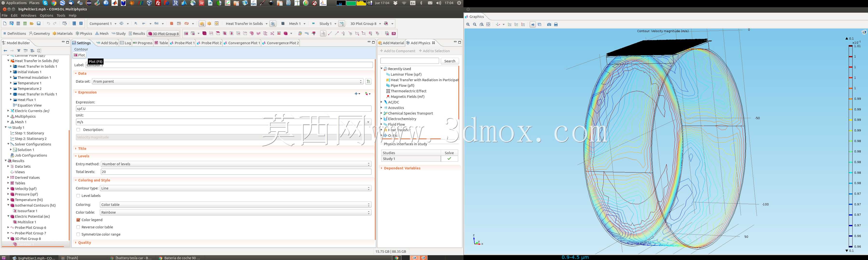Enable Reverse color table checkbox

click(78, 227)
